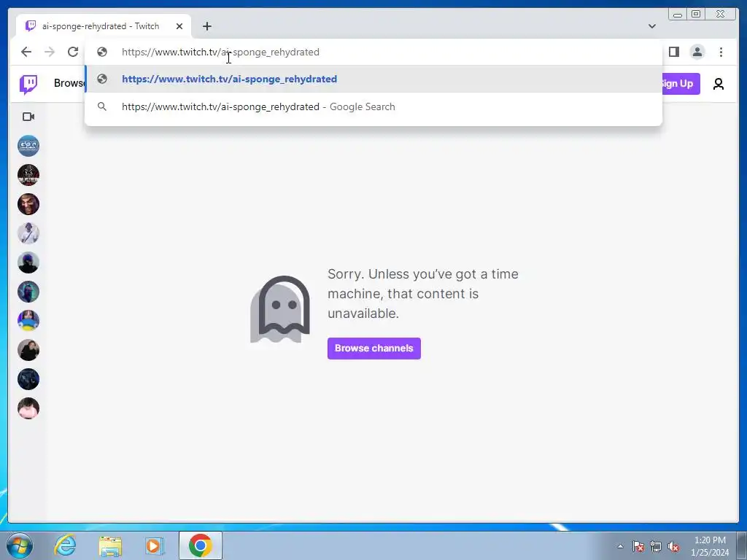This screenshot has width=747, height=560.
Task: Expand the tab search chevron
Action: [651, 26]
